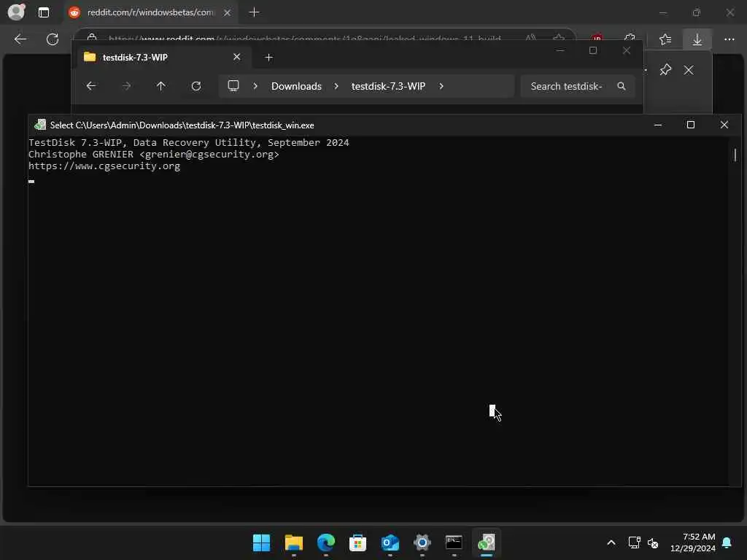
Task: Click the Christophe GRENIER email line
Action: pyautogui.click(x=153, y=155)
